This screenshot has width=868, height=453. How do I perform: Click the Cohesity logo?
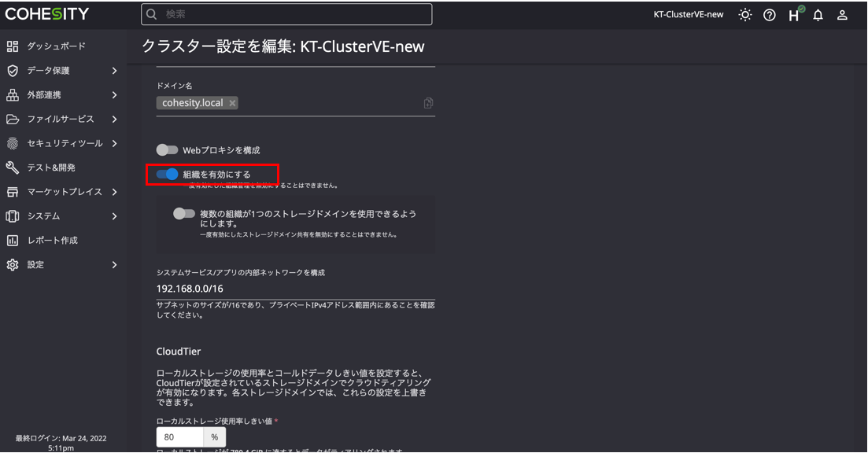click(x=46, y=14)
